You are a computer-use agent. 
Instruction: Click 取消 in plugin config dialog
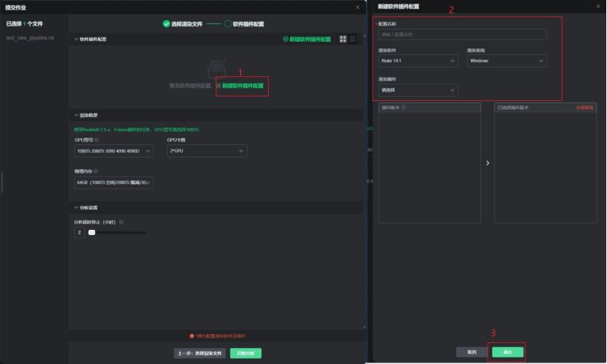(x=472, y=352)
